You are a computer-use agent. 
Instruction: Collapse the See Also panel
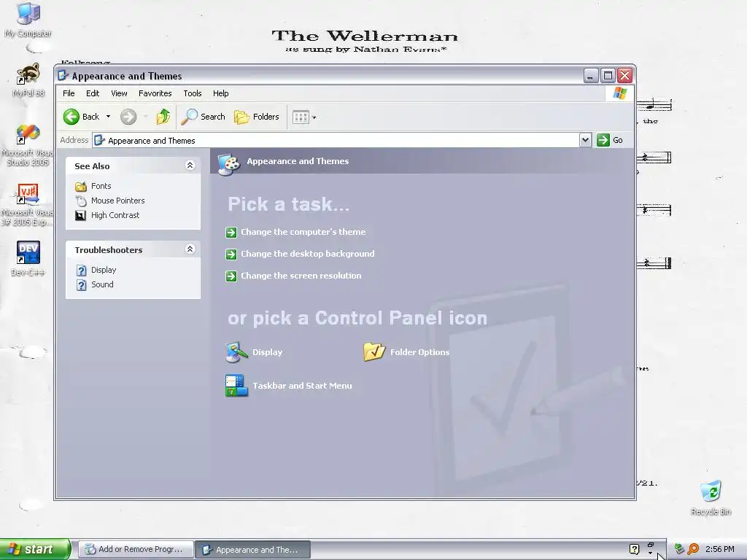coord(190,166)
